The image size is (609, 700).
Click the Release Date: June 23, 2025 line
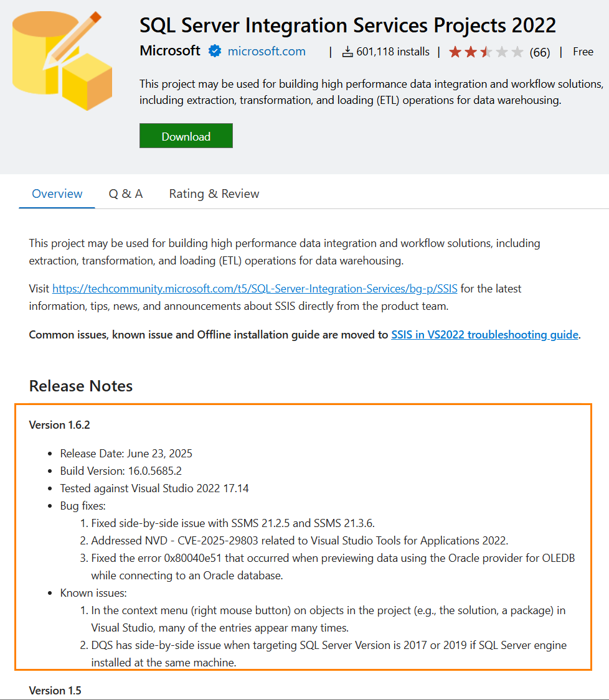click(126, 454)
